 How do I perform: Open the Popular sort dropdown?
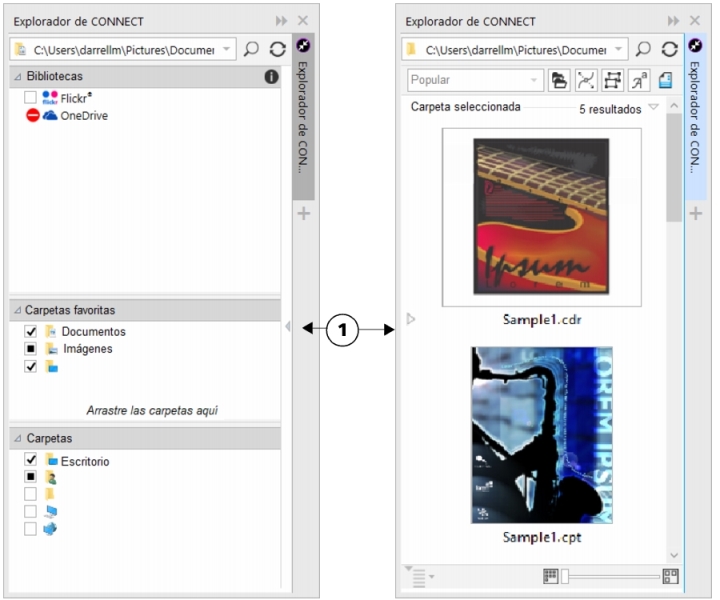tap(534, 80)
